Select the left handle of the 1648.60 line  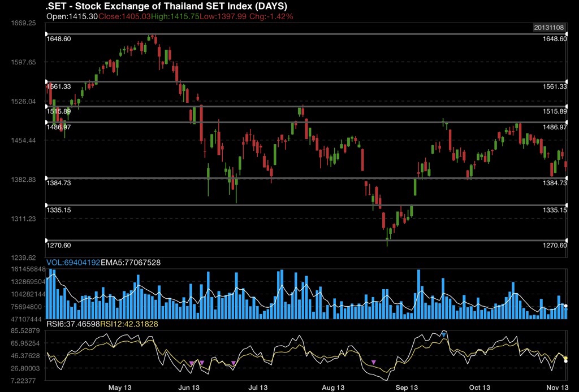click(x=46, y=34)
